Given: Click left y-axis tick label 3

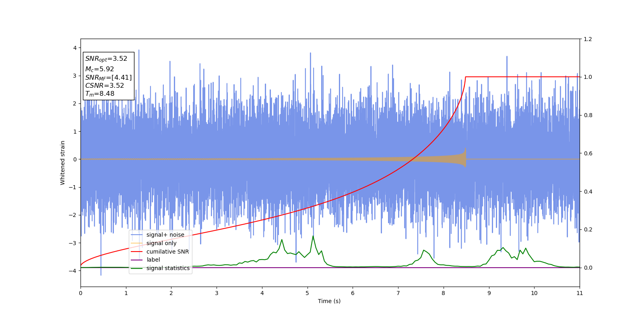Looking at the screenshot, I should 74,76.
